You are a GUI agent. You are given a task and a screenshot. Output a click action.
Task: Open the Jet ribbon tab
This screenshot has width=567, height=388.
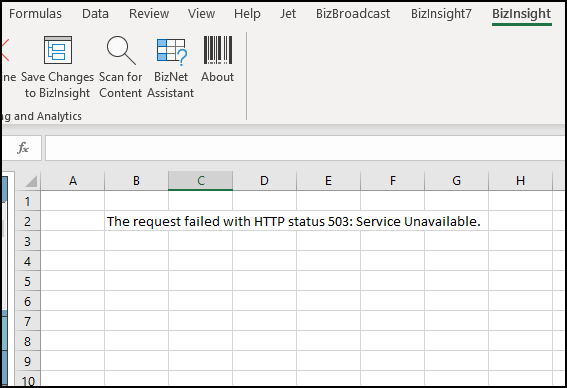click(x=288, y=14)
